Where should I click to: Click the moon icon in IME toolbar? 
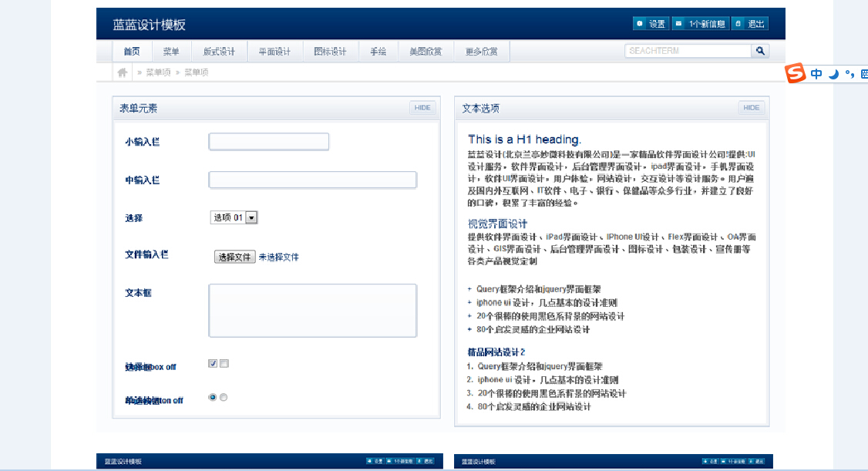pos(834,74)
